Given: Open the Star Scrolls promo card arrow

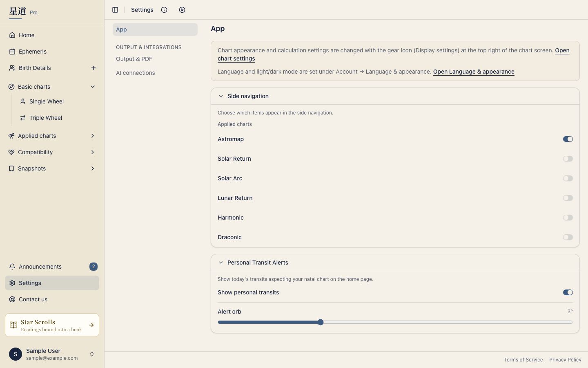Looking at the screenshot, I should pos(91,325).
